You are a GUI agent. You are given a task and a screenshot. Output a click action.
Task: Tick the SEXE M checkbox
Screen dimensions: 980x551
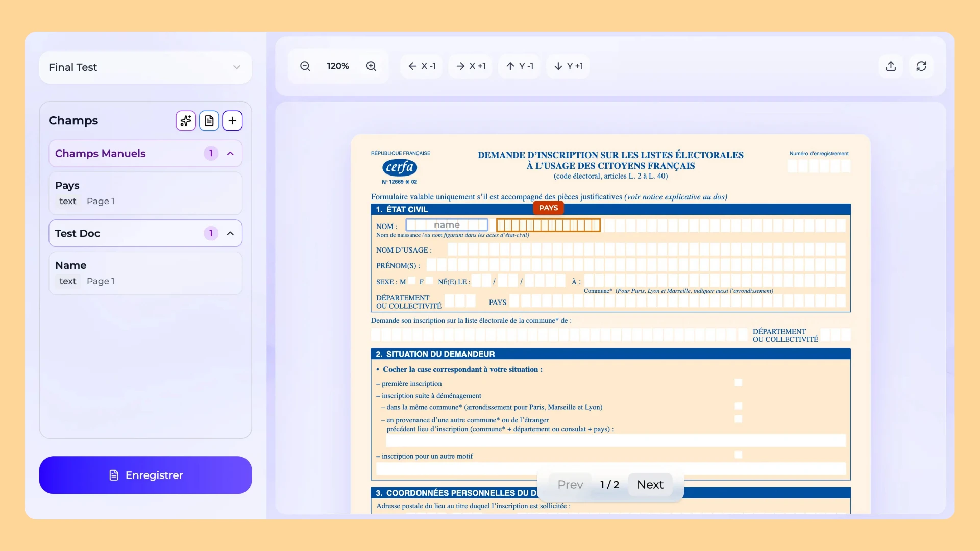pos(412,281)
